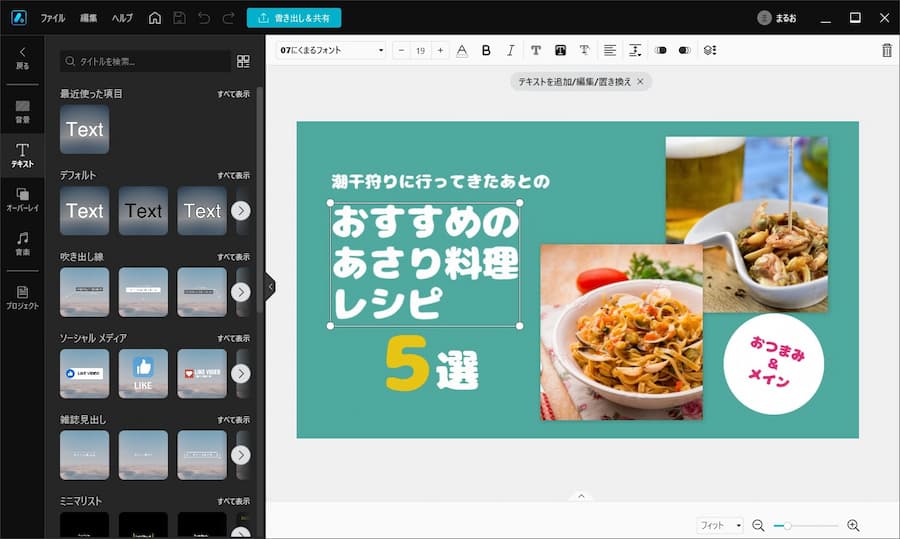The height and width of the screenshot is (539, 900).
Task: Open the ヘルプ menu
Action: click(122, 18)
